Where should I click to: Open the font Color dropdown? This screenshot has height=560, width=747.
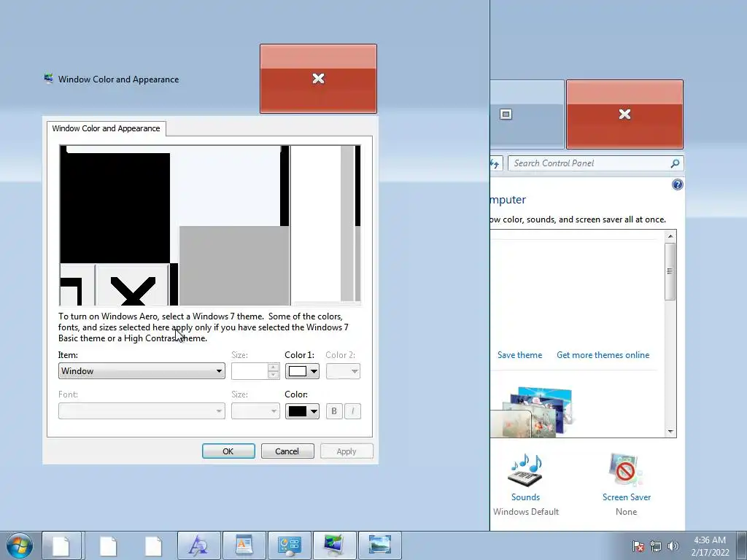pos(302,411)
